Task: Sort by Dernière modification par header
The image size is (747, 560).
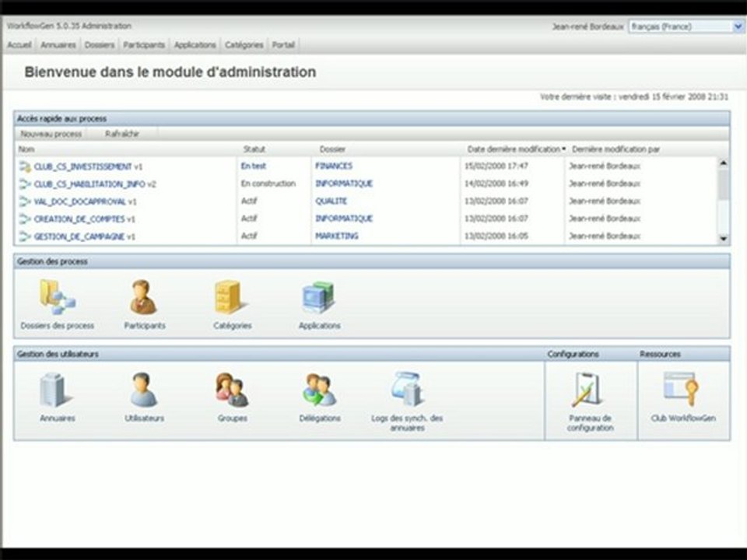Action: (x=616, y=149)
